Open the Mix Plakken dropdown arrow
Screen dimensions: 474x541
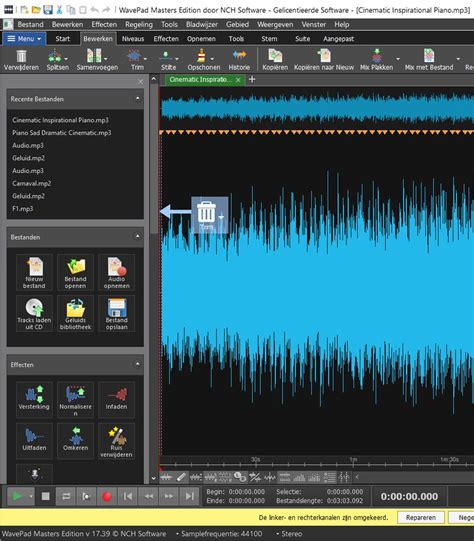coord(398,59)
